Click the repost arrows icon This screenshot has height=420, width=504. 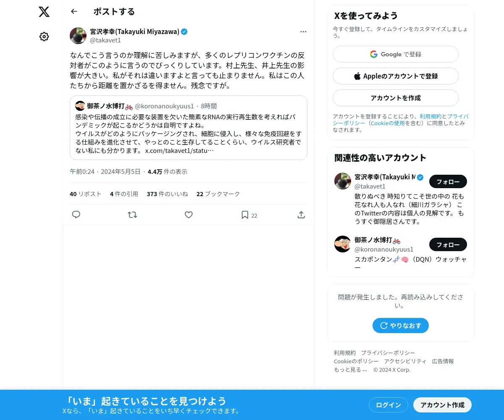coord(132,215)
